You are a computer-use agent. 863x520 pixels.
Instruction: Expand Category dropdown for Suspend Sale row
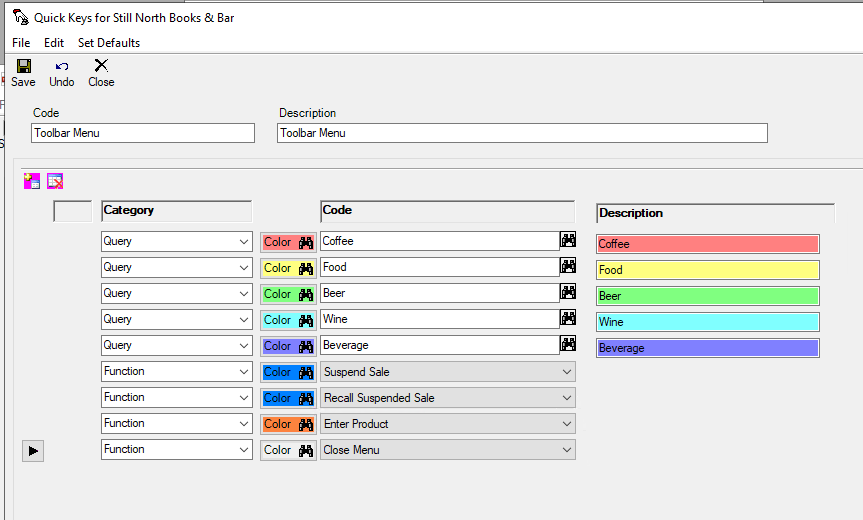[x=244, y=371]
